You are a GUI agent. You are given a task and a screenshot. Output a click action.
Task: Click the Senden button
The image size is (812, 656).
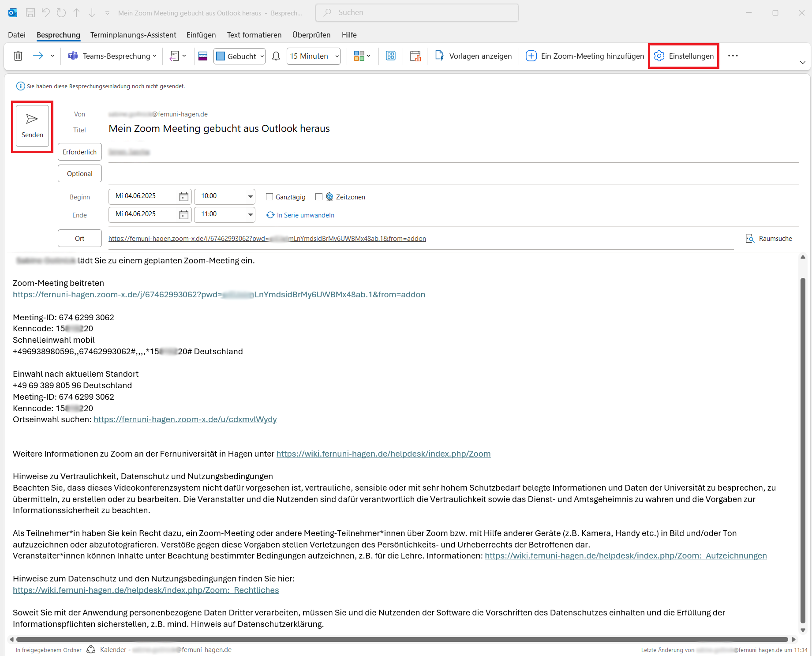click(32, 126)
